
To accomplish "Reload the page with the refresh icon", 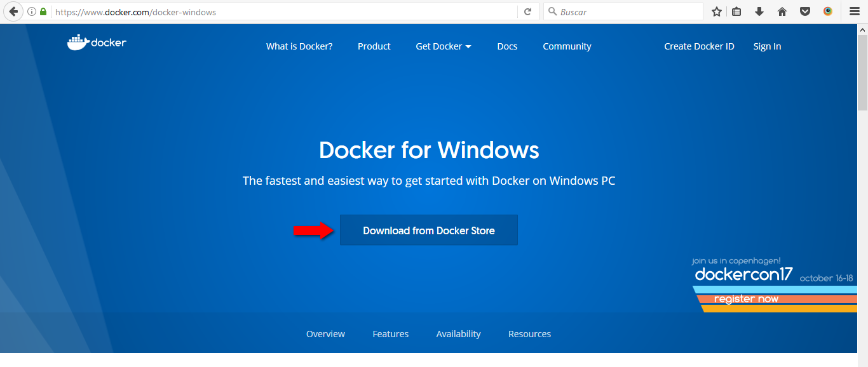I will (x=527, y=11).
